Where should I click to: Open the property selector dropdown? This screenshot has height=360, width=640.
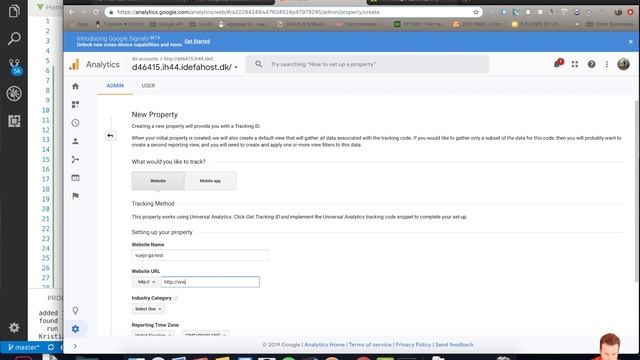coord(184,67)
